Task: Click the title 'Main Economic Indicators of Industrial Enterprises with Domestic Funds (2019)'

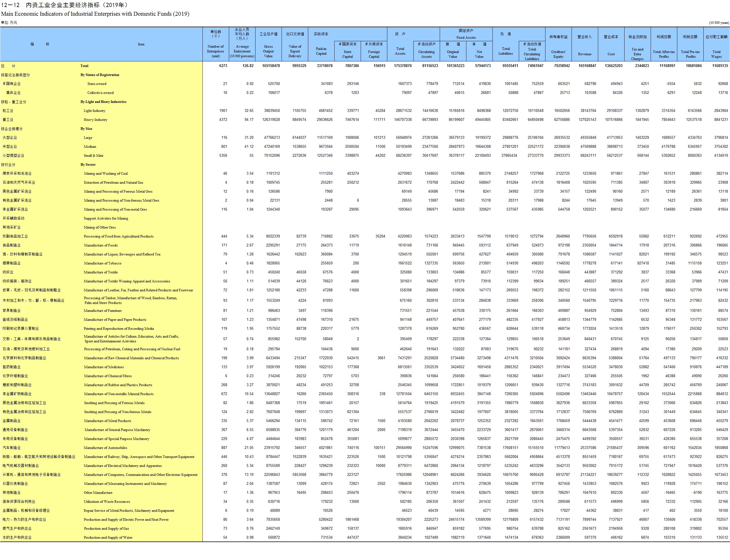Action: point(95,14)
